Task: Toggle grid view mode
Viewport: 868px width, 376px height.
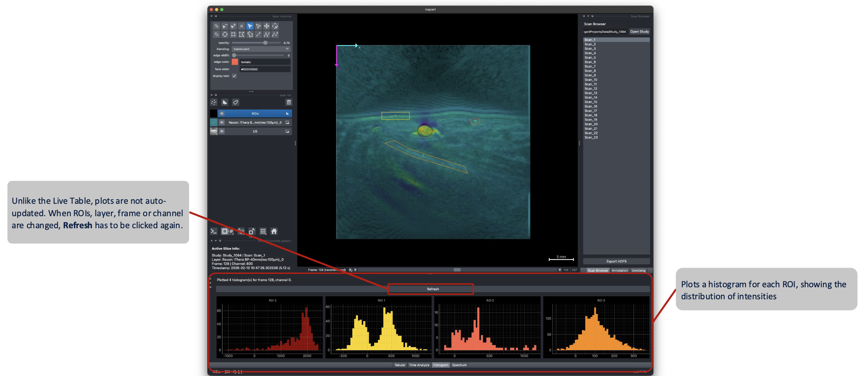Action: tap(263, 231)
